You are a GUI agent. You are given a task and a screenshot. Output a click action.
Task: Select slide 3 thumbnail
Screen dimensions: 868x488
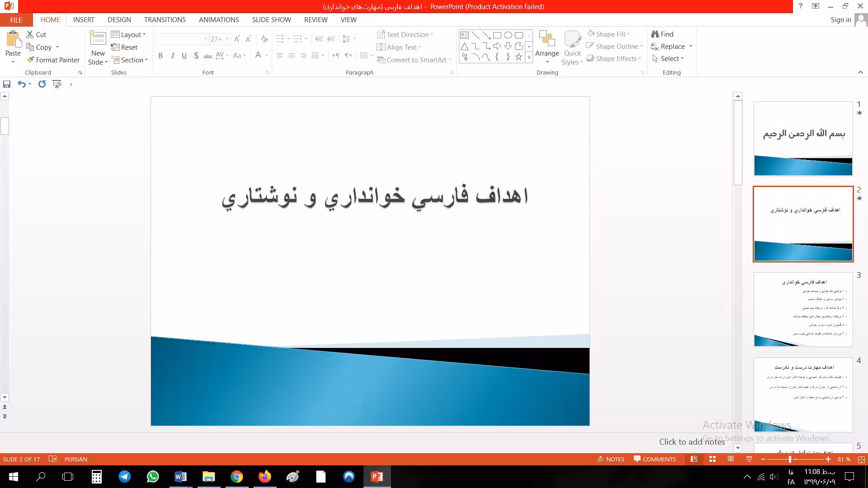pyautogui.click(x=803, y=309)
